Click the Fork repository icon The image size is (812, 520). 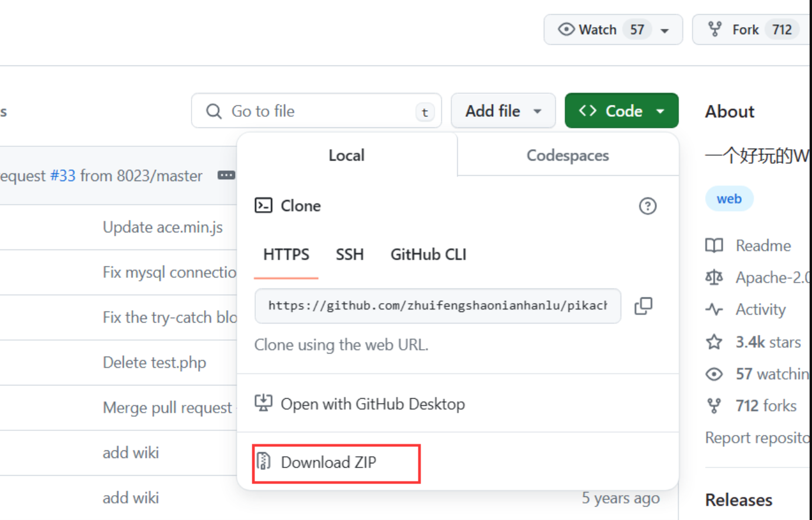(715, 29)
